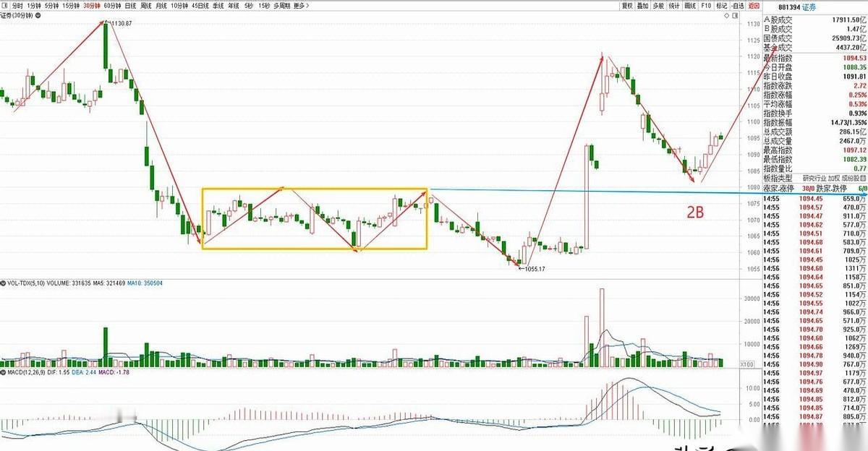Click the 指数量比 value 0.77
868x451 pixels.
point(859,168)
